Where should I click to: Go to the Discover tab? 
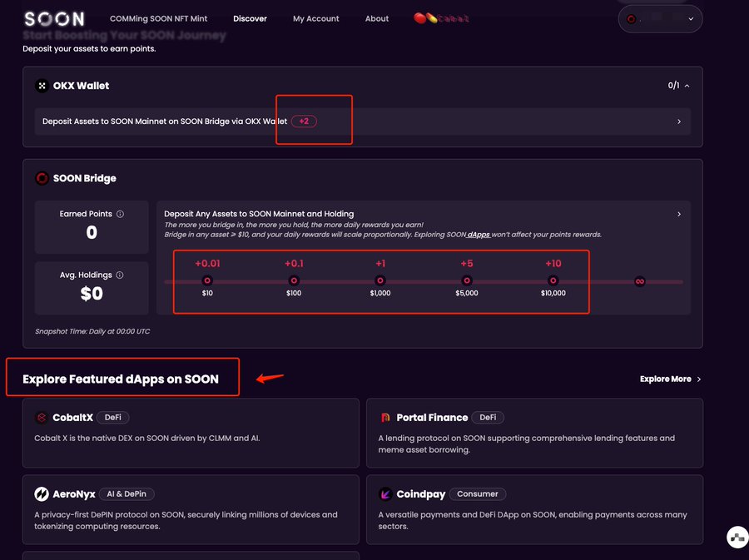click(250, 18)
